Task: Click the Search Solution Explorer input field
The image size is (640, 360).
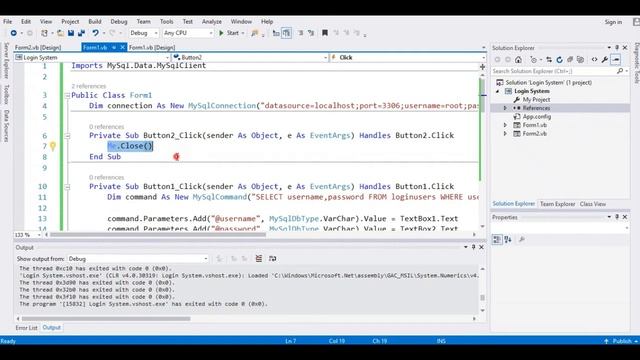Action: 553,71
